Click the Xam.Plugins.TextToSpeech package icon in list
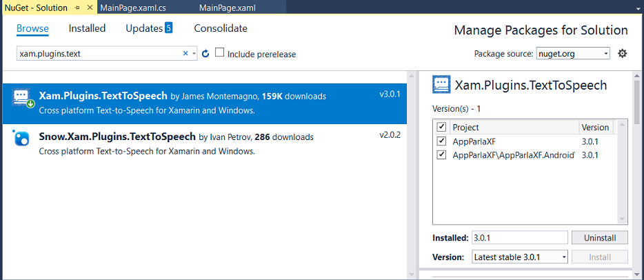Screen dimensions: 644x280 (x=23, y=98)
